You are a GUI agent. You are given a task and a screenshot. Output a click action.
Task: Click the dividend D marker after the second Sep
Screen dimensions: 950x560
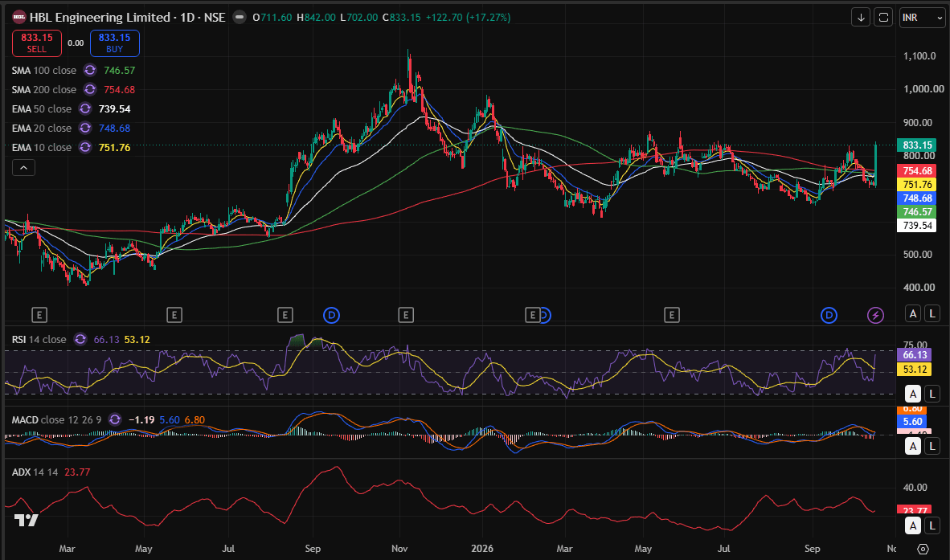click(x=829, y=315)
